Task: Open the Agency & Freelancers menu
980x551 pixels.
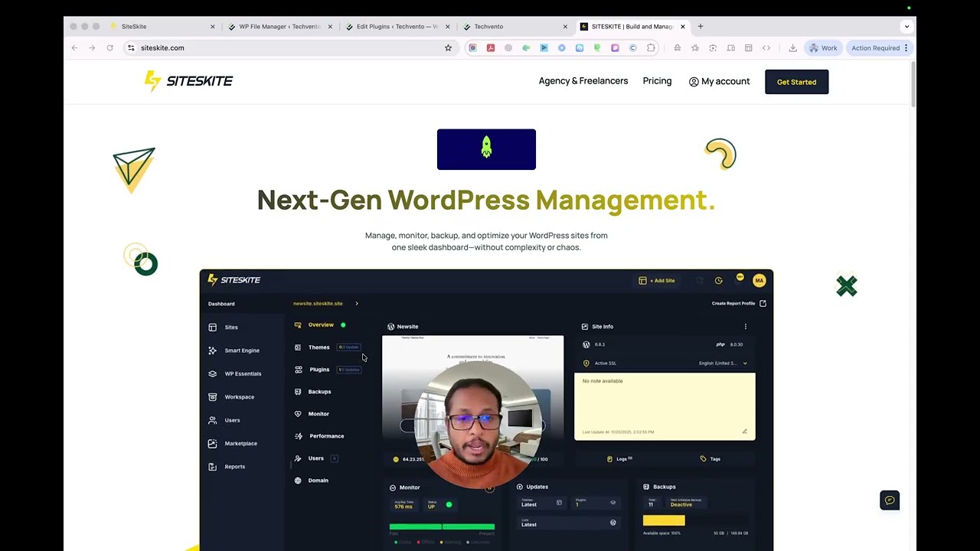Action: click(x=583, y=81)
